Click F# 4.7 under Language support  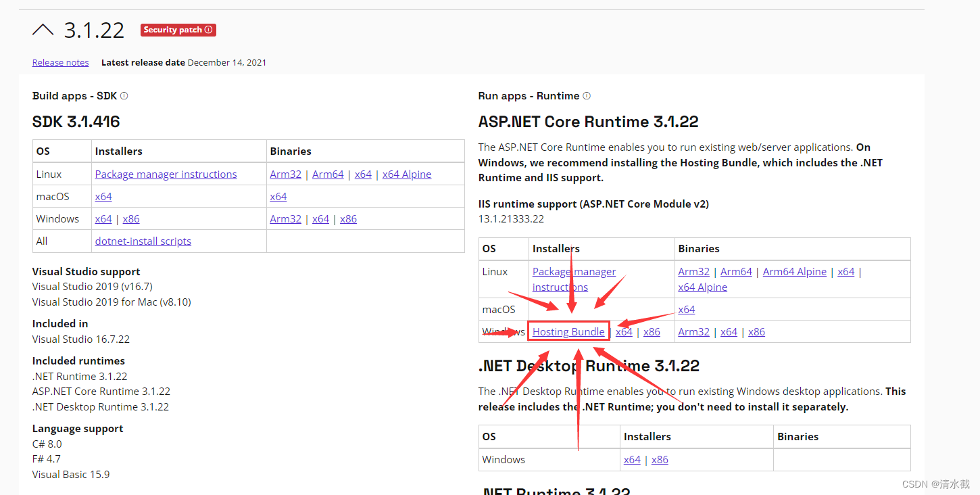47,458
